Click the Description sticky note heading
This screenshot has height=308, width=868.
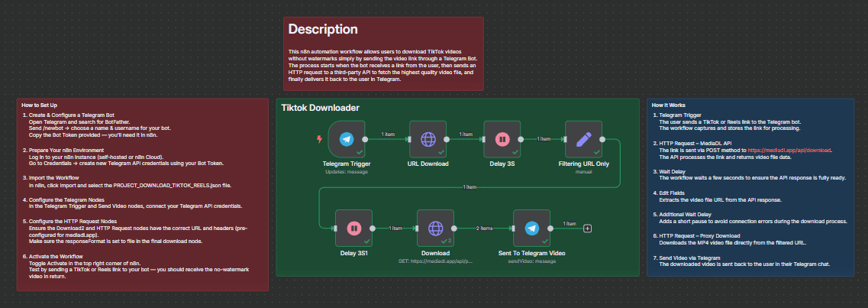point(323,29)
